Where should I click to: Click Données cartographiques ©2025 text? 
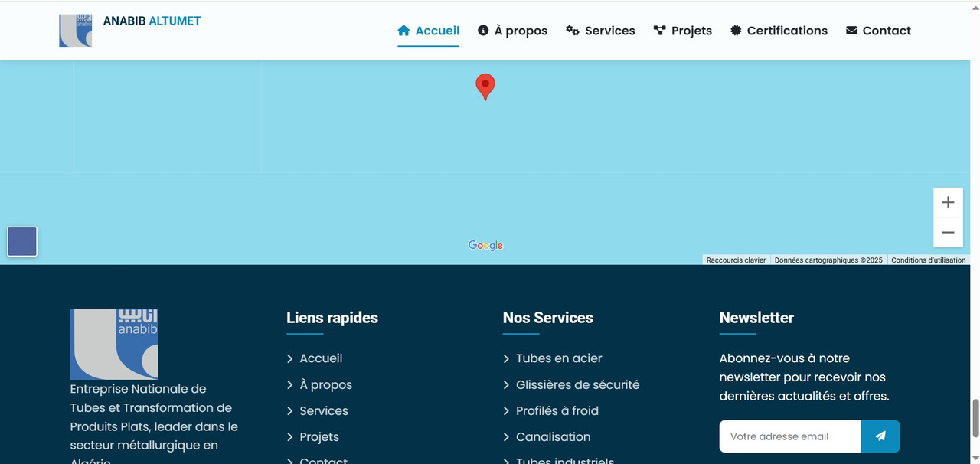(x=828, y=260)
